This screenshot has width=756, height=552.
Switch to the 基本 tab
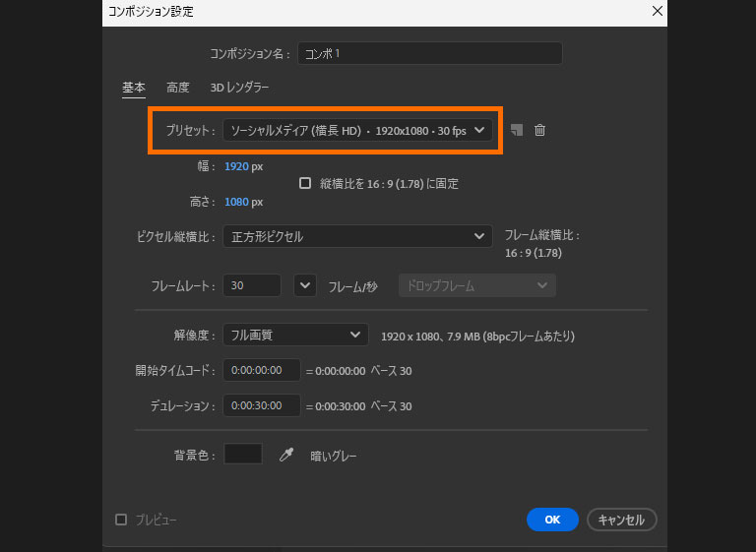point(134,88)
